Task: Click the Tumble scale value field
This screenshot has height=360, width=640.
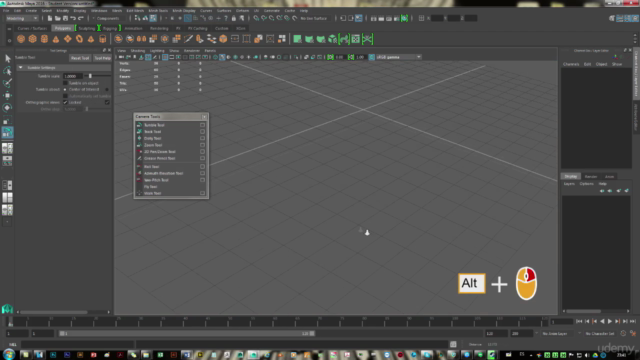Action: point(72,76)
